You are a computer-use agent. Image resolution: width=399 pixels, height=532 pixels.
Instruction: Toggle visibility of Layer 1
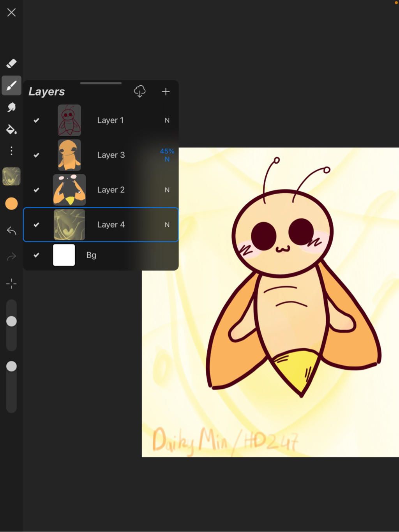click(x=36, y=120)
